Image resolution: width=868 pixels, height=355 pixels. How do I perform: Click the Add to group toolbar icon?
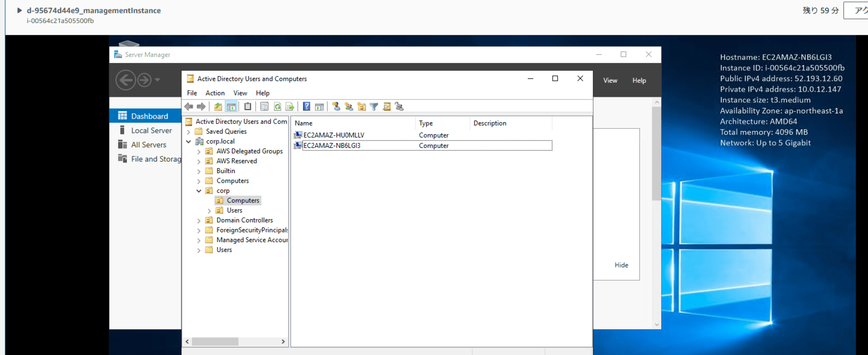click(399, 106)
